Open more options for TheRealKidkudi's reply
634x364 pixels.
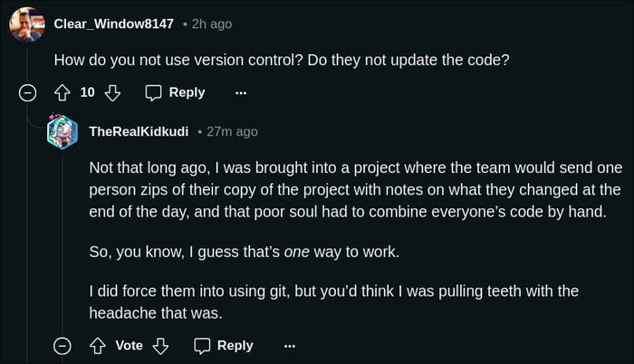click(x=290, y=345)
